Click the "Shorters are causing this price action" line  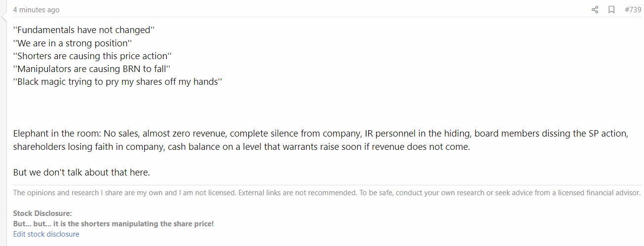click(92, 56)
